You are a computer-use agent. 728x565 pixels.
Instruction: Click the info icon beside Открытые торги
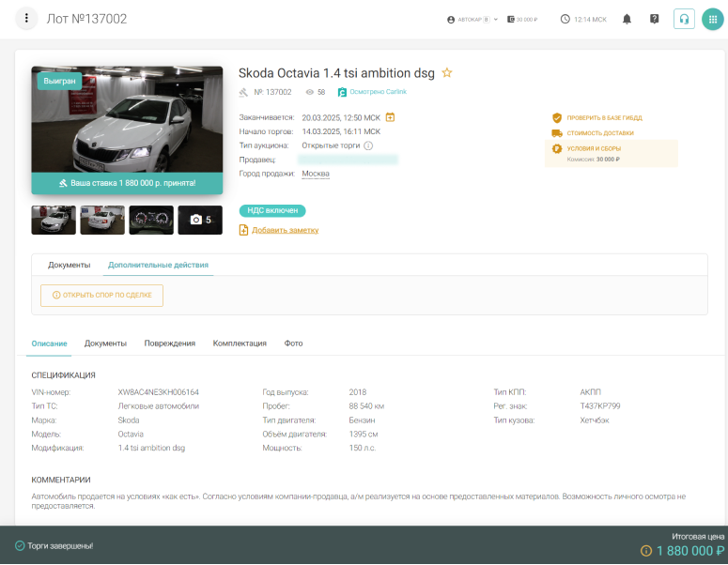point(368,145)
